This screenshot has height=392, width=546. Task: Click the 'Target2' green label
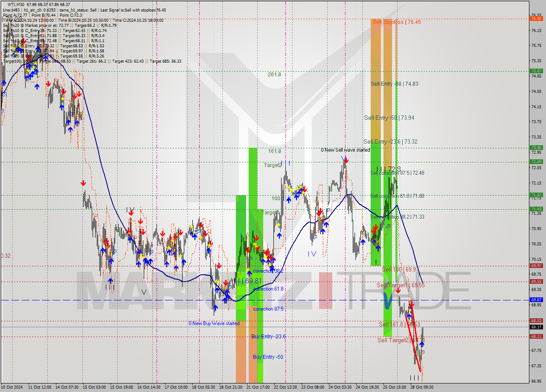coord(273,165)
